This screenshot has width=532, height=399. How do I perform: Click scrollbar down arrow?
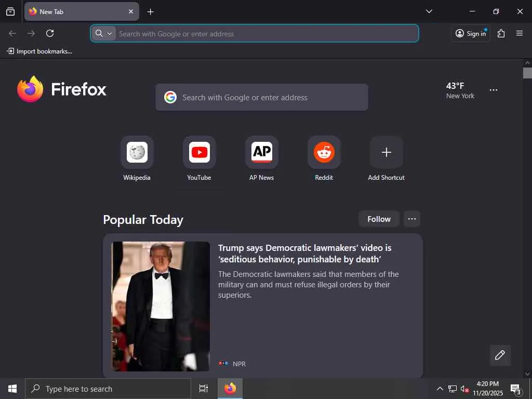tap(527, 374)
